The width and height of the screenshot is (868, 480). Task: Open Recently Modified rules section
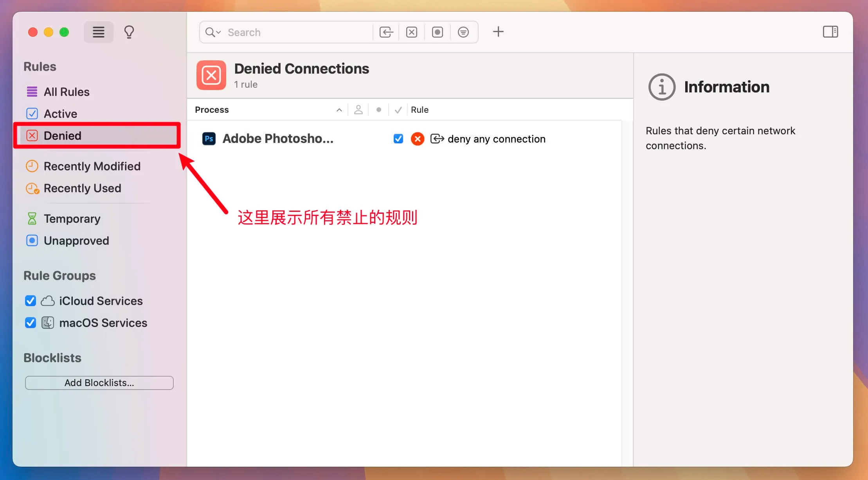point(92,166)
